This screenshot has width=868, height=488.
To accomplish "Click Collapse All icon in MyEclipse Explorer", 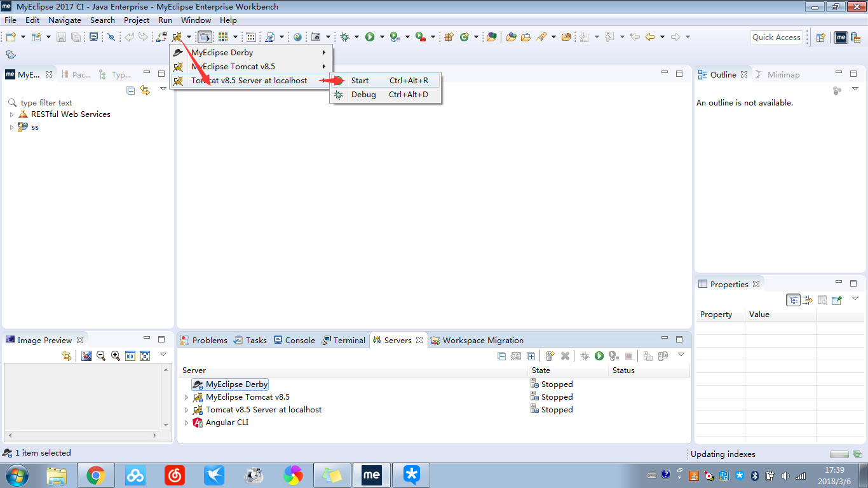I will click(131, 90).
